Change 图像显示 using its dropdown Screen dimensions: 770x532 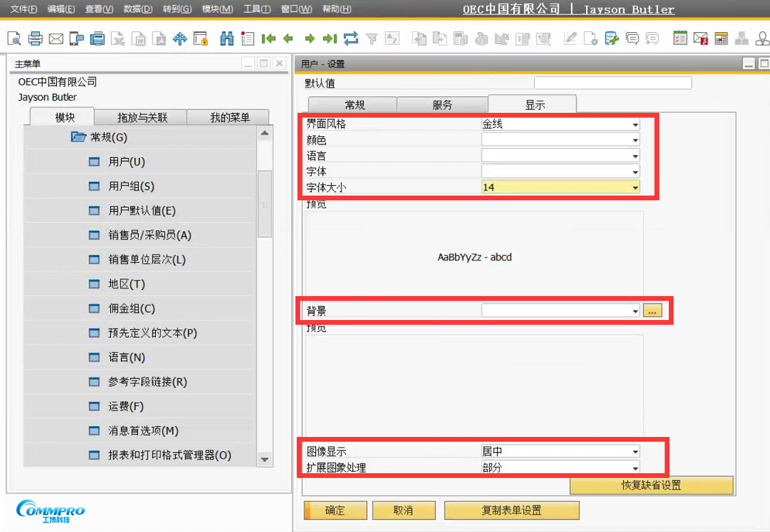click(635, 451)
